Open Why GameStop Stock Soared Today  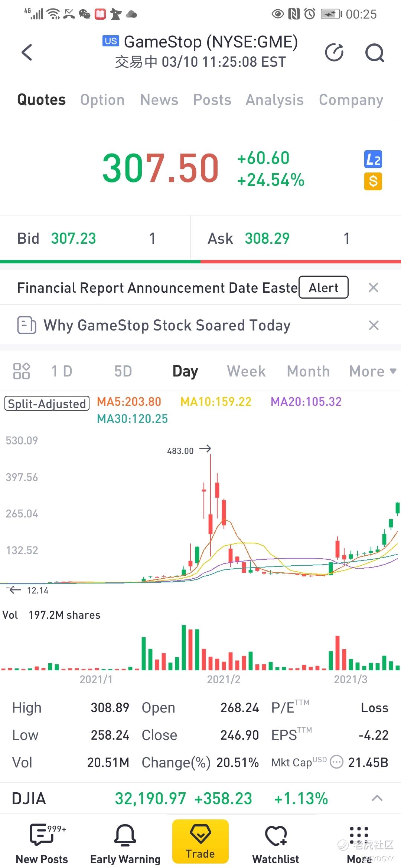[x=167, y=325]
